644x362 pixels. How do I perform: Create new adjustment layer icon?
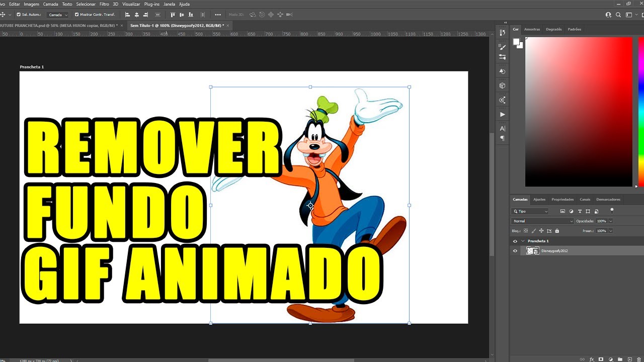[610, 359]
